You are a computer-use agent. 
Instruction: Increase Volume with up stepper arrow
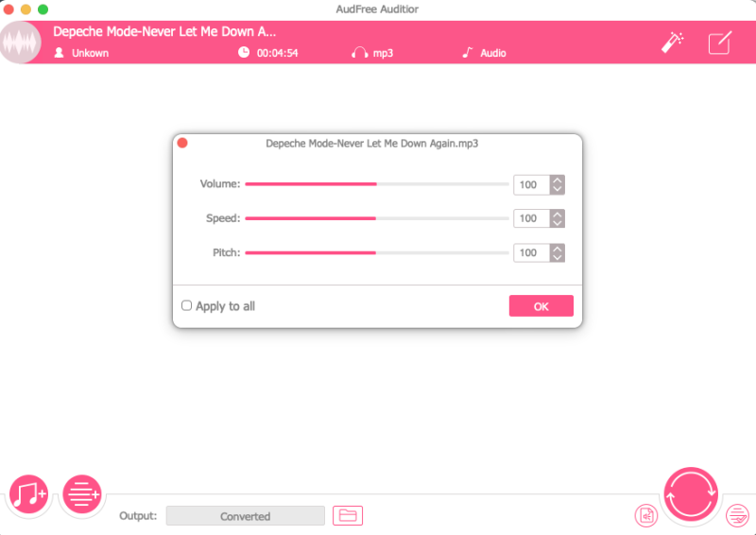click(x=558, y=180)
